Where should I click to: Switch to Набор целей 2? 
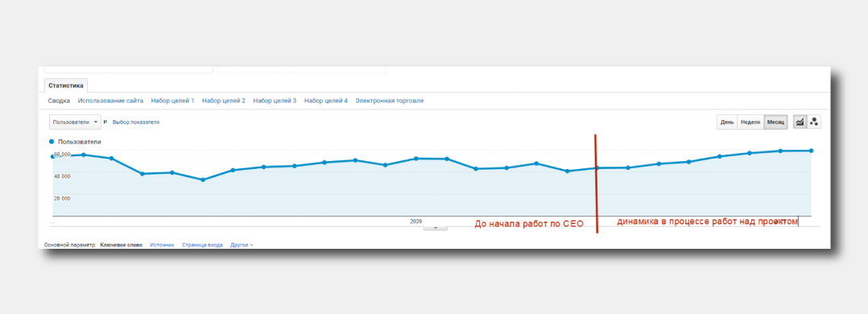(x=224, y=101)
